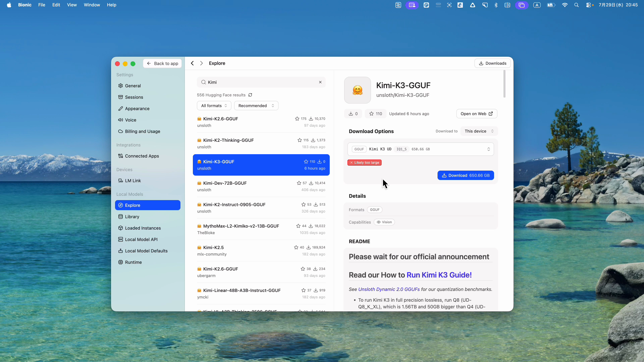Open Loaded Instances
Viewport: 644px width, 362px height.
pyautogui.click(x=148, y=228)
